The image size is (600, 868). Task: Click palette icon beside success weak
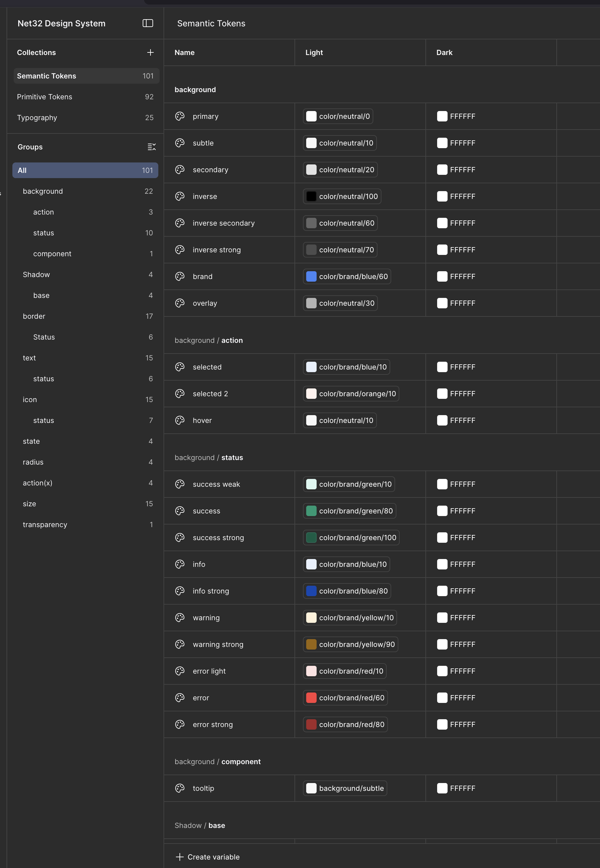180,484
